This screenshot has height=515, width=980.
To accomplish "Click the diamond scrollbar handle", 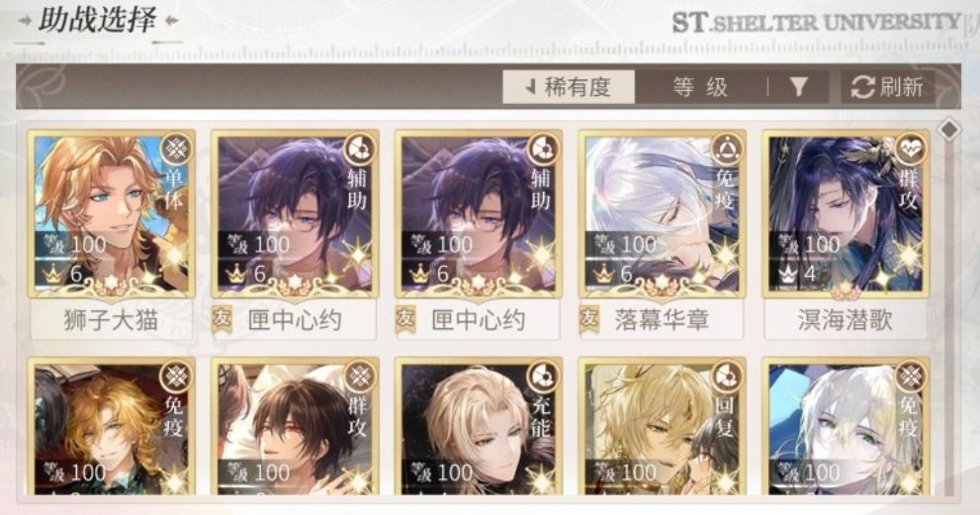I will (x=950, y=130).
